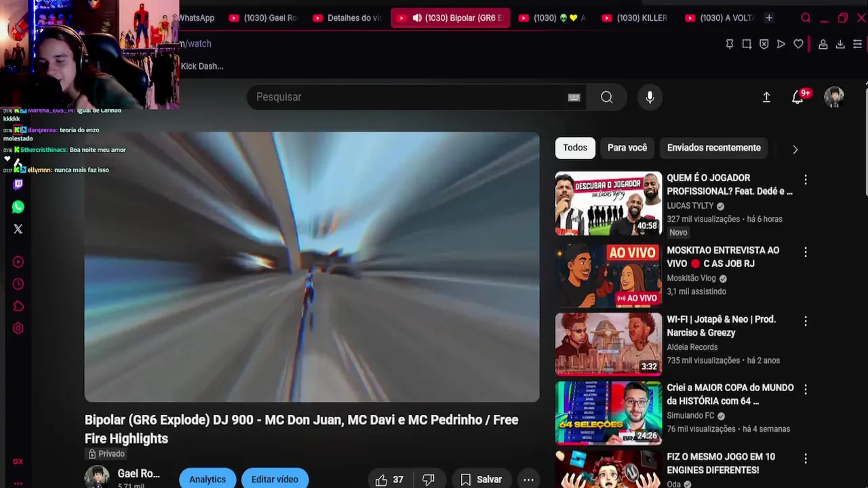868x488 pixels.
Task: Open the Kick Dash bookmark
Action: pyautogui.click(x=202, y=66)
